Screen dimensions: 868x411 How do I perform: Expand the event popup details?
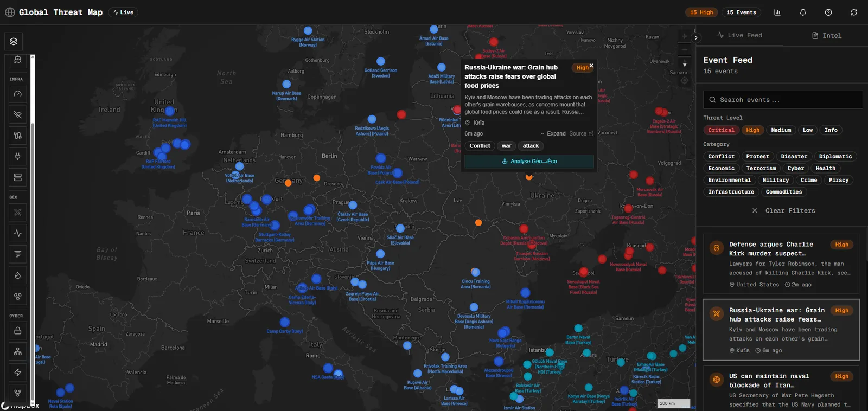[553, 134]
